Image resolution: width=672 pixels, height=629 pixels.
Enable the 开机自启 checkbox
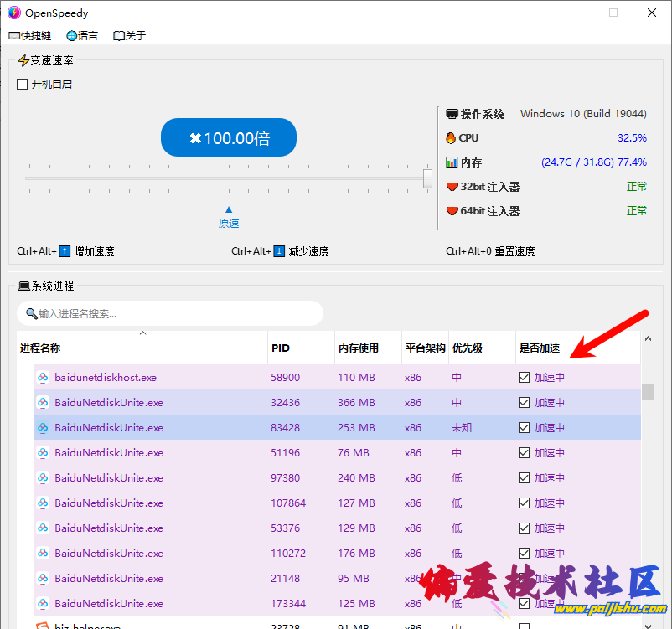[x=23, y=85]
